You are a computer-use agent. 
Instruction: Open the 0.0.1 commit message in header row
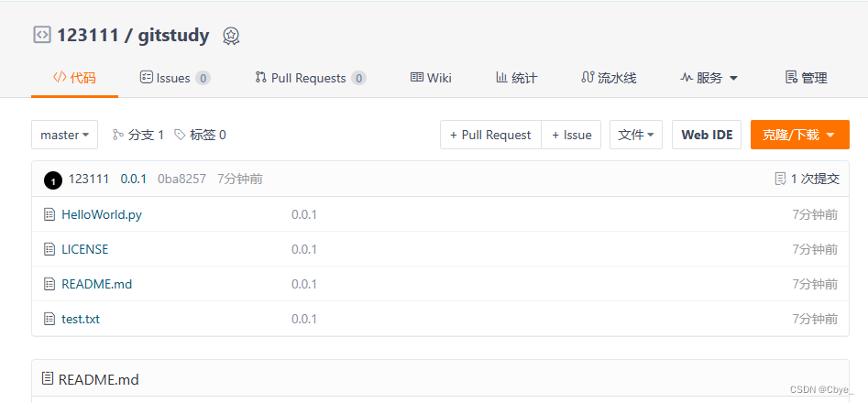134,179
